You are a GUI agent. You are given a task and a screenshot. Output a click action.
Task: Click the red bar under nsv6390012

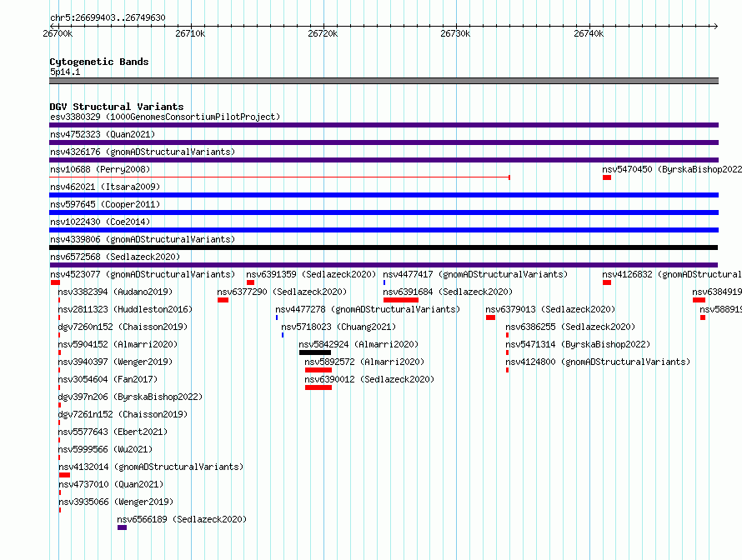point(318,387)
